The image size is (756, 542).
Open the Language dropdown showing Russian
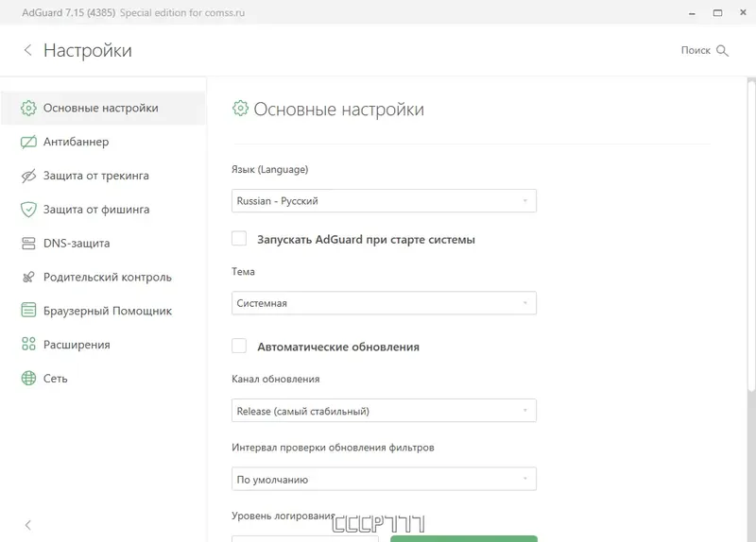(384, 201)
